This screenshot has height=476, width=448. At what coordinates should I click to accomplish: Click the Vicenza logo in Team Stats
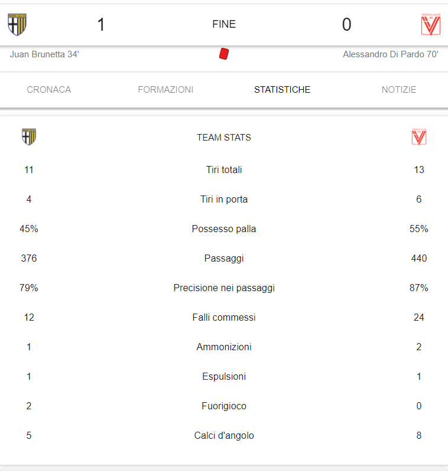[419, 136]
